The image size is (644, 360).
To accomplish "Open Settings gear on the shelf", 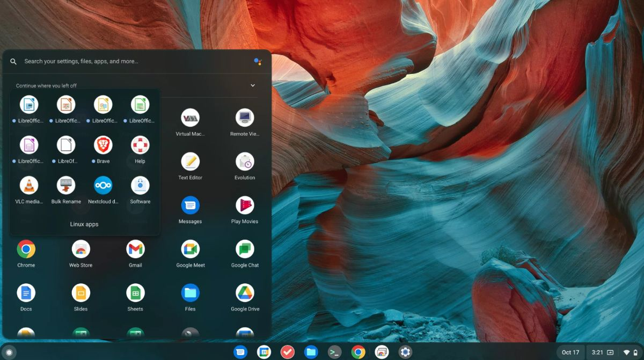I will coord(405,352).
